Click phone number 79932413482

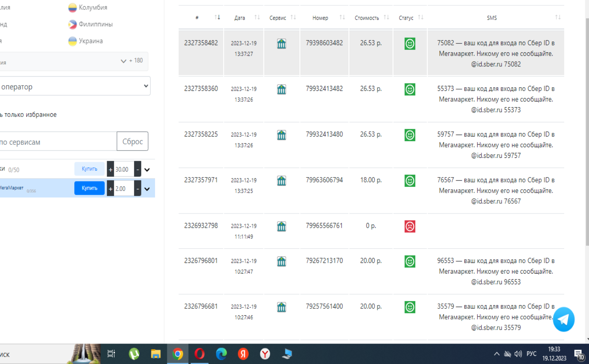(324, 89)
